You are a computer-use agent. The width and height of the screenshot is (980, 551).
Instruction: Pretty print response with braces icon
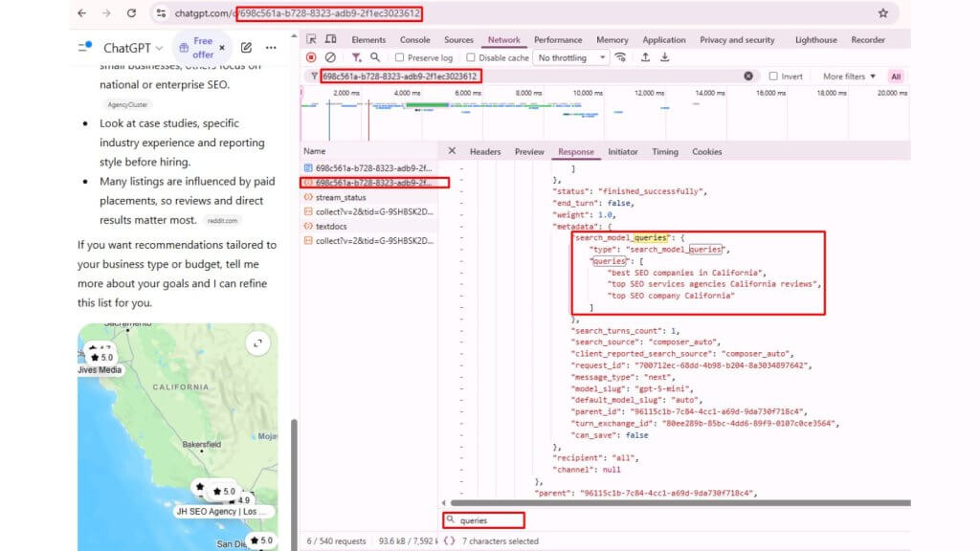(x=449, y=541)
